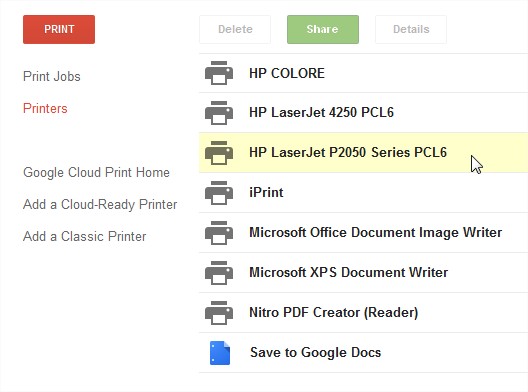Click the iPrint printer icon
The image size is (528, 392).
click(x=219, y=193)
